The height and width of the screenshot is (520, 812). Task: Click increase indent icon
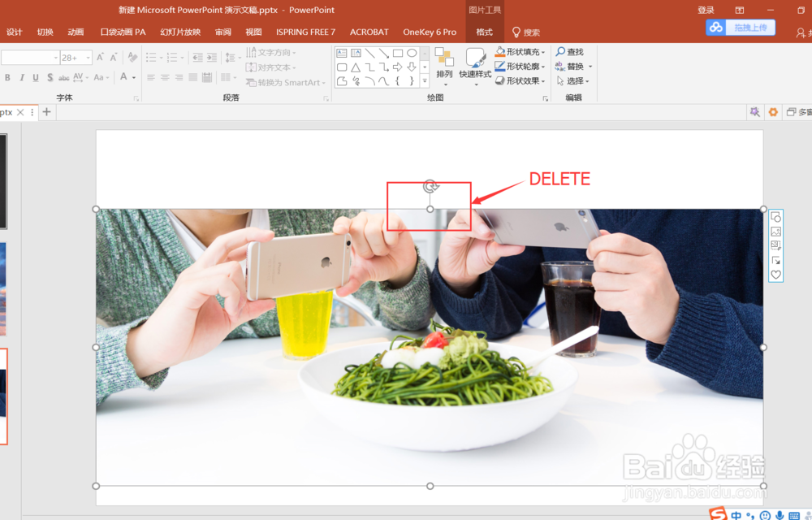point(212,58)
